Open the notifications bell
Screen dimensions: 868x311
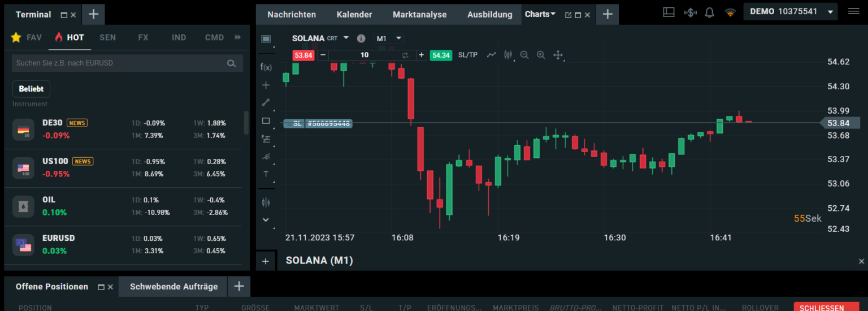pyautogui.click(x=710, y=12)
